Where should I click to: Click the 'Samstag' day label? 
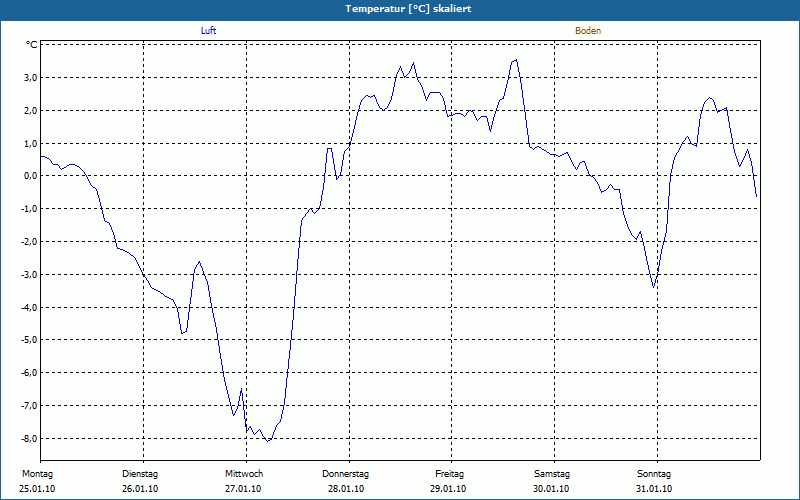click(552, 474)
